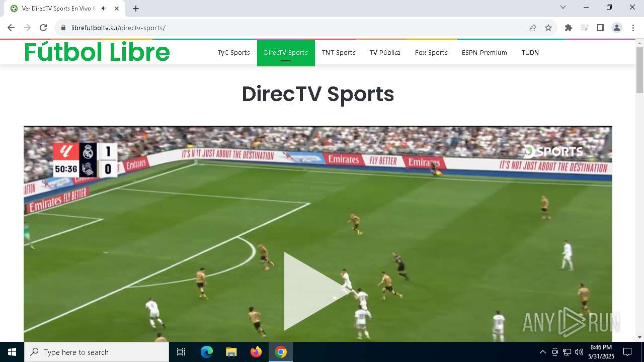Viewport: 644px width, 362px height.
Task: Open File Explorer from taskbar
Action: click(x=231, y=352)
